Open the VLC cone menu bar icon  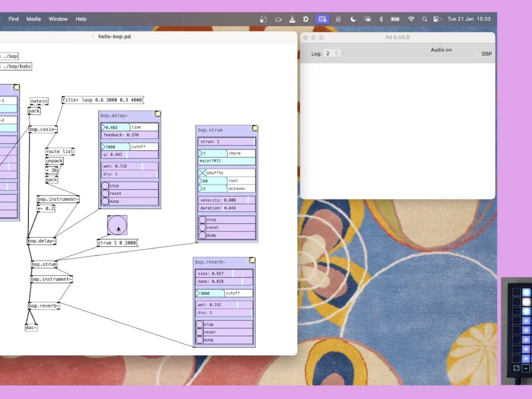click(x=292, y=19)
